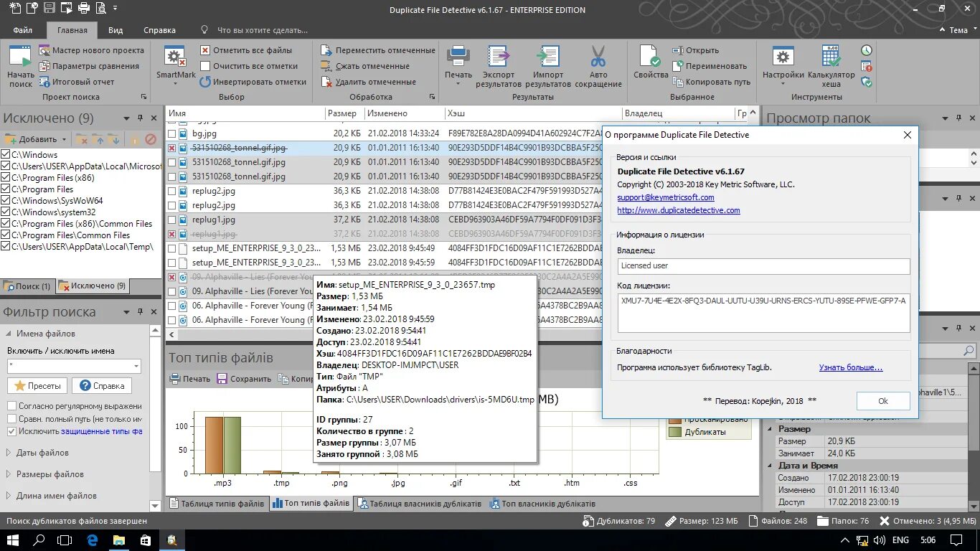The image size is (980, 551).
Task: Click the SmartMark icon
Action: tap(176, 57)
